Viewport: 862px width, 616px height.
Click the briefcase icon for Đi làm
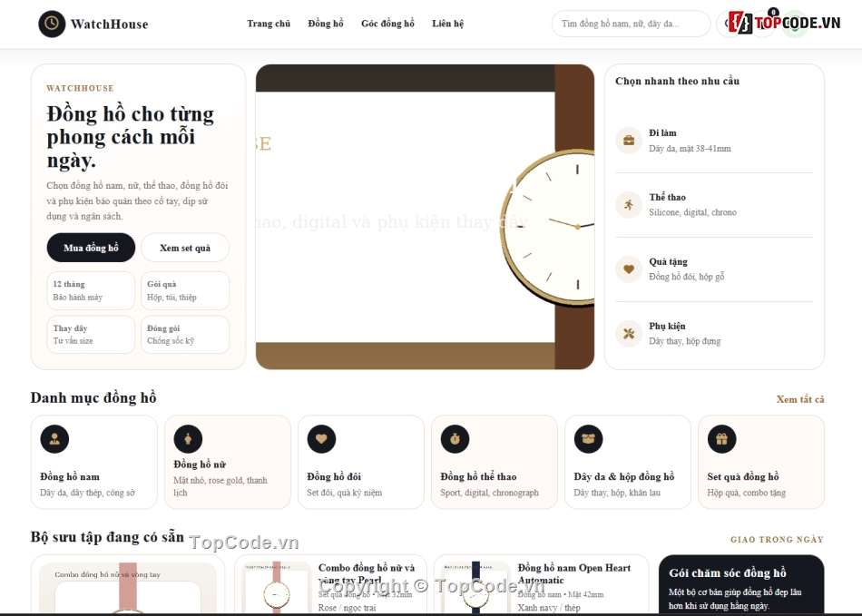pyautogui.click(x=629, y=141)
